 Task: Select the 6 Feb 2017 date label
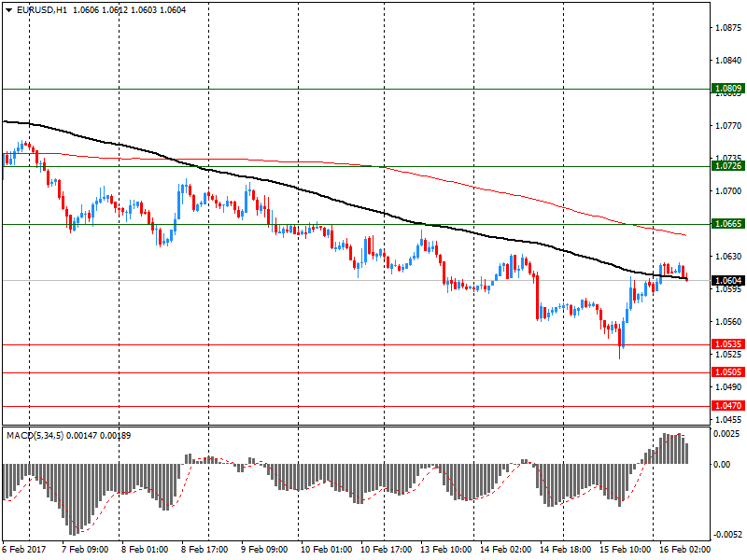click(24, 549)
